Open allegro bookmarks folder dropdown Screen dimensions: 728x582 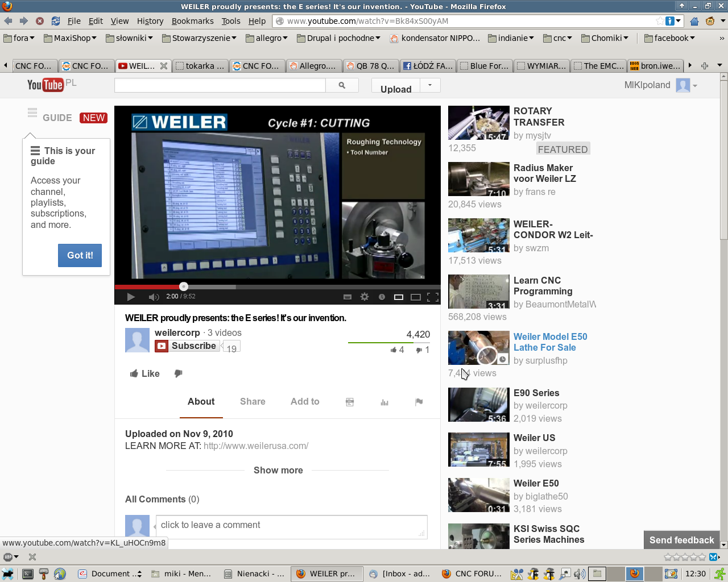(x=267, y=38)
